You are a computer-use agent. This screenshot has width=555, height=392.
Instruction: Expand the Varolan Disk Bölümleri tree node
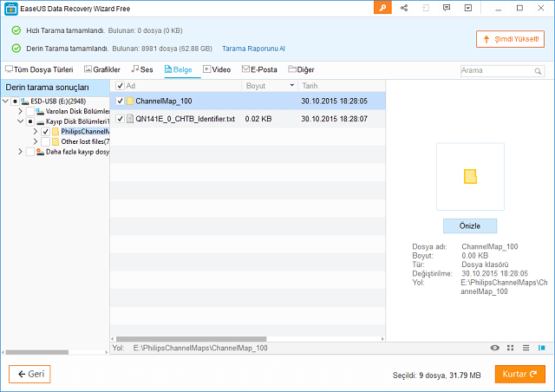[x=20, y=112]
